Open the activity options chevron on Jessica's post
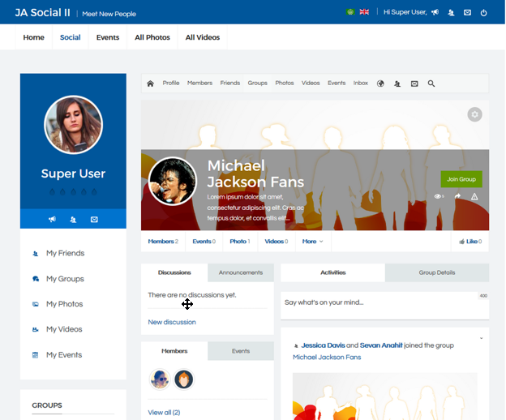Viewport: 506px width, 420px height. tap(481, 338)
